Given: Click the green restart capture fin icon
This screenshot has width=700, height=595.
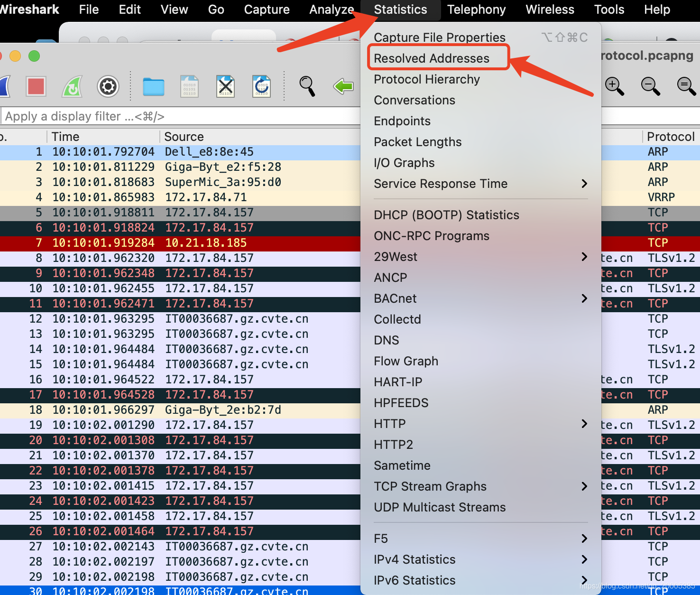Looking at the screenshot, I should (72, 86).
